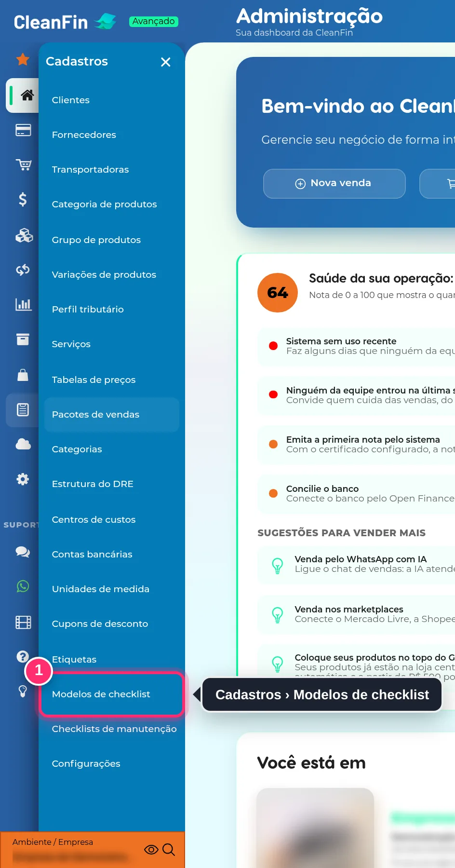Open the credit card sidebar icon
The image size is (455, 868).
[x=23, y=130]
